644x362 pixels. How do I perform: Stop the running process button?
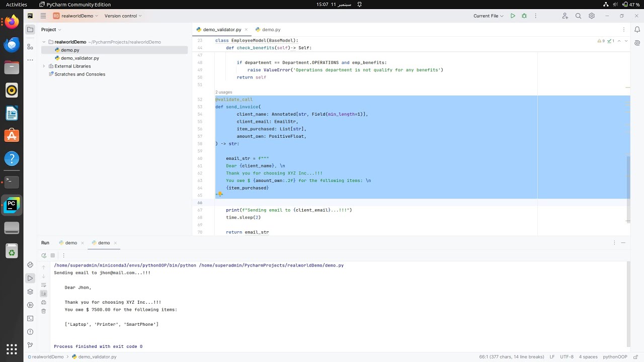(x=52, y=255)
